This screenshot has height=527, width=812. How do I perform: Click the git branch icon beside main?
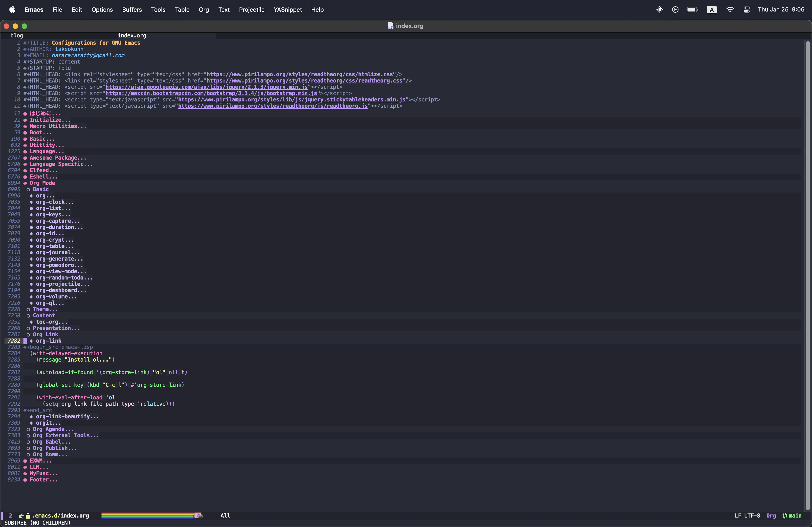click(785, 516)
